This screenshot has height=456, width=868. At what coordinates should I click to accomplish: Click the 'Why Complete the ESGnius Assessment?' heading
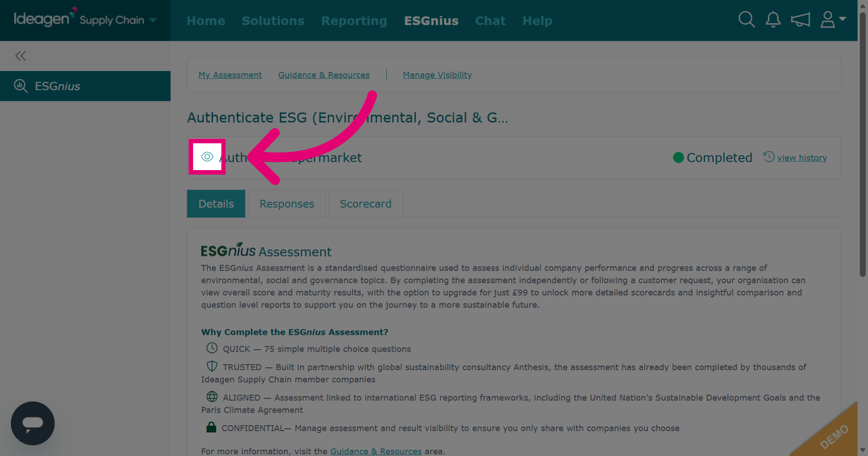(295, 332)
